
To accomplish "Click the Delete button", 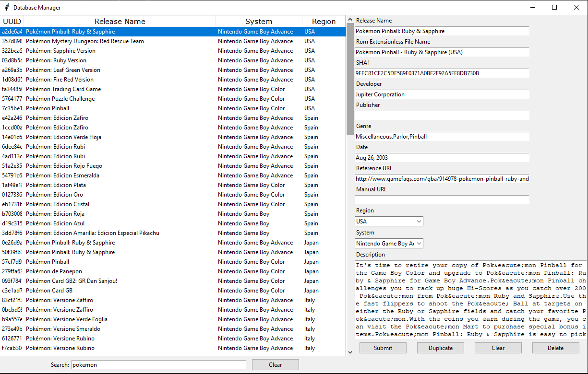I will pyautogui.click(x=556, y=348).
